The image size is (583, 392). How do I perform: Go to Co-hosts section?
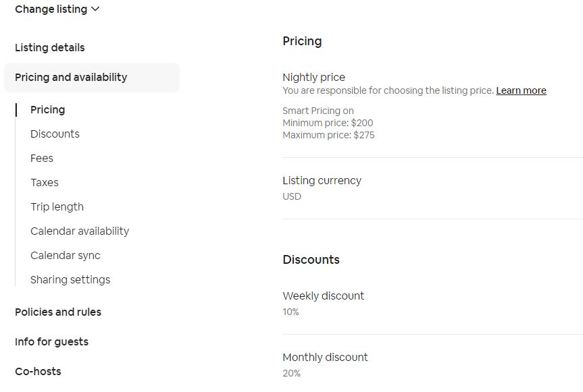[x=38, y=372]
